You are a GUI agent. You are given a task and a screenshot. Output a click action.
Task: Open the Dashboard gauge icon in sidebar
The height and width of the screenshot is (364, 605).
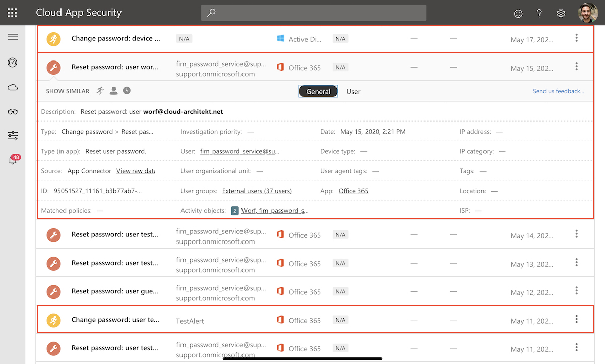[13, 63]
